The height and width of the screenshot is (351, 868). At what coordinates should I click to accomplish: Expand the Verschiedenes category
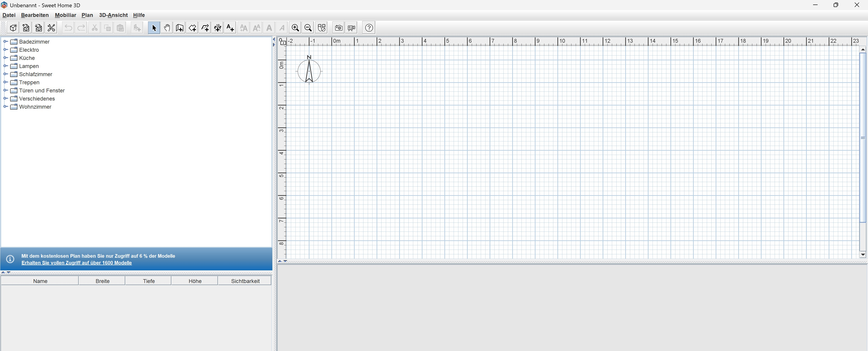(x=5, y=98)
